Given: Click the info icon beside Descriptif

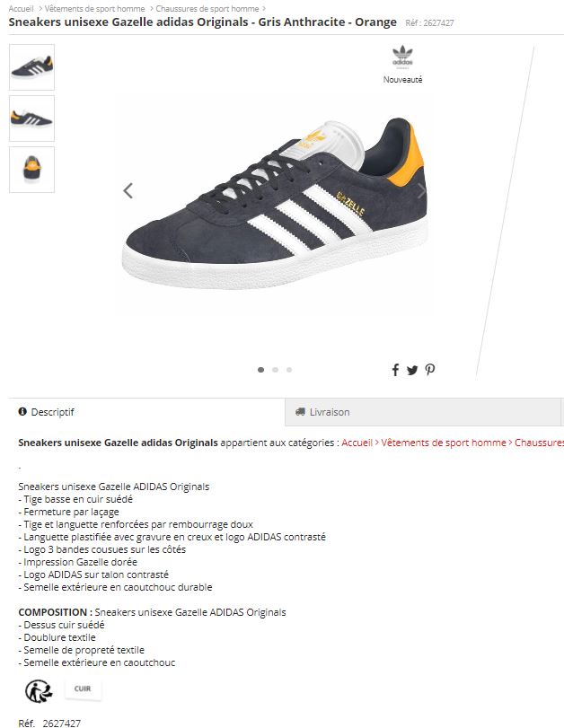Looking at the screenshot, I should 22,411.
